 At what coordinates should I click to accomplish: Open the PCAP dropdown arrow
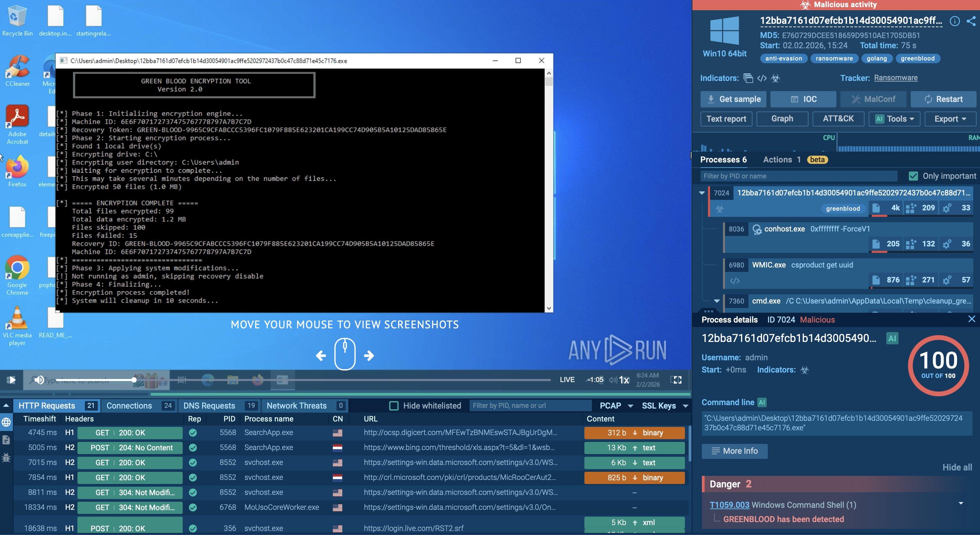coord(630,406)
